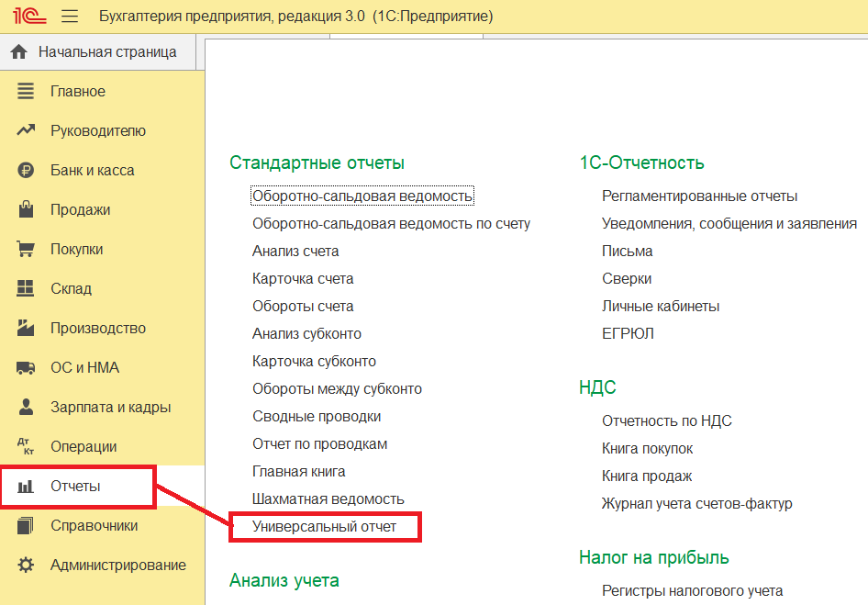Viewport: 868px width, 605px height.
Task: Open the Шахматная ведомость report
Action: click(x=328, y=499)
